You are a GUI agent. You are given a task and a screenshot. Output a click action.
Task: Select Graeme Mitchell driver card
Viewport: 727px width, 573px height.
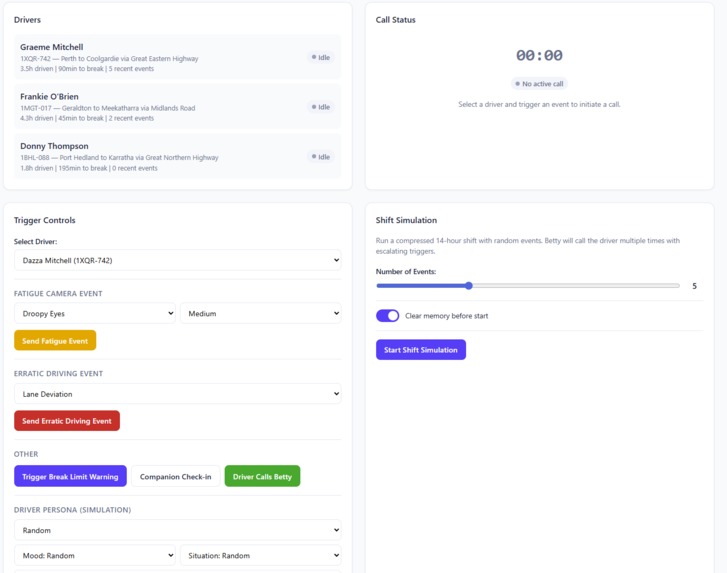(x=178, y=57)
